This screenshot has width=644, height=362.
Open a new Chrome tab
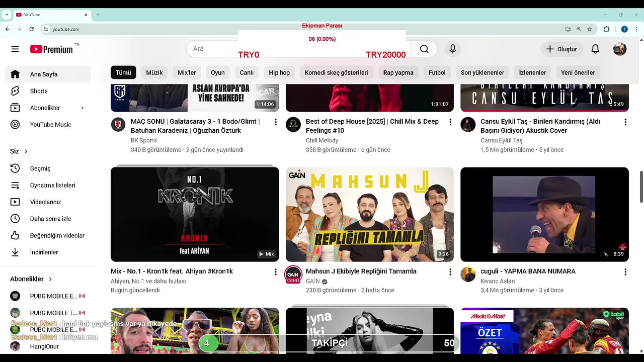pyautogui.click(x=98, y=15)
